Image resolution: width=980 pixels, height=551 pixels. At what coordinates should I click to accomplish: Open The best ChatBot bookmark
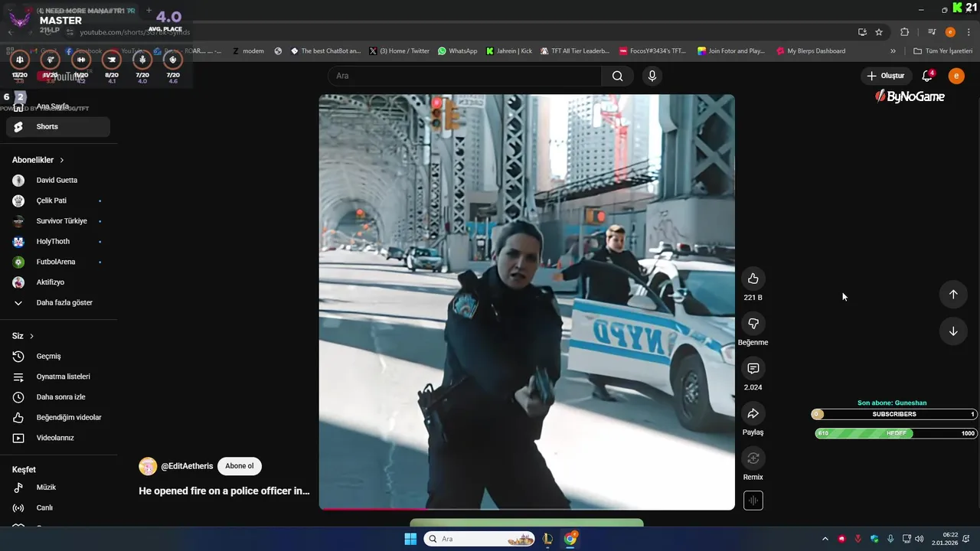[325, 51]
